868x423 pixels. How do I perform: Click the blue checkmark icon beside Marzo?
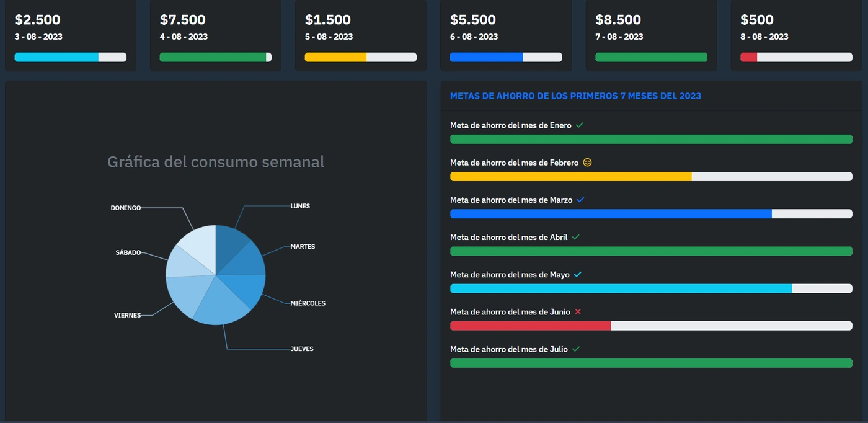(581, 200)
